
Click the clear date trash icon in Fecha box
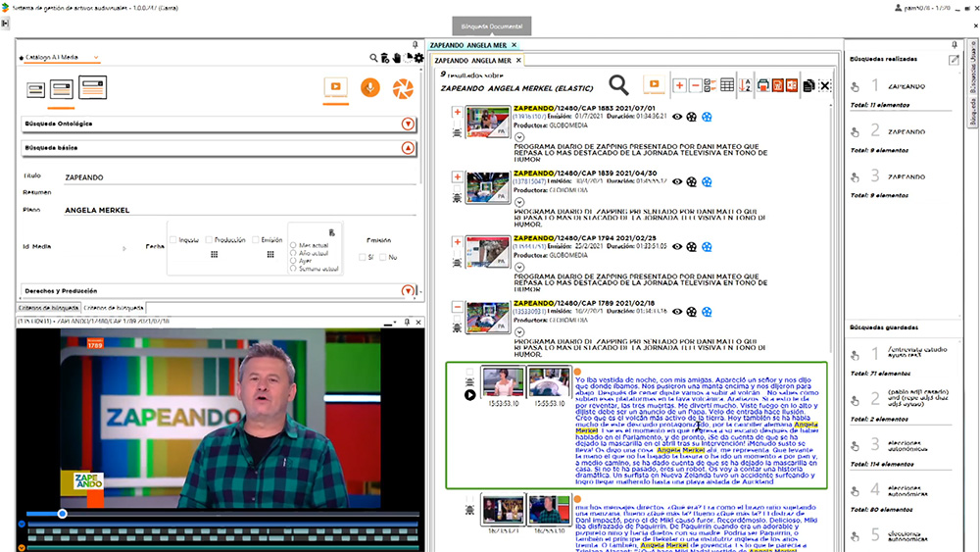click(332, 232)
